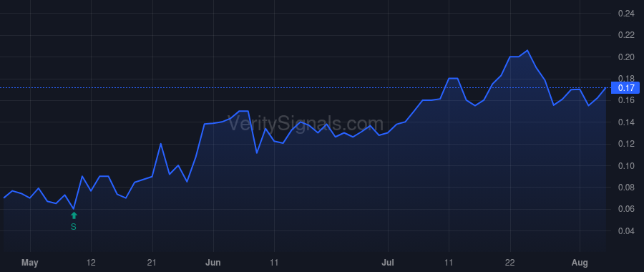The image size is (644, 272).
Task: Click the 0.20 price axis label
Action: [x=626, y=57]
